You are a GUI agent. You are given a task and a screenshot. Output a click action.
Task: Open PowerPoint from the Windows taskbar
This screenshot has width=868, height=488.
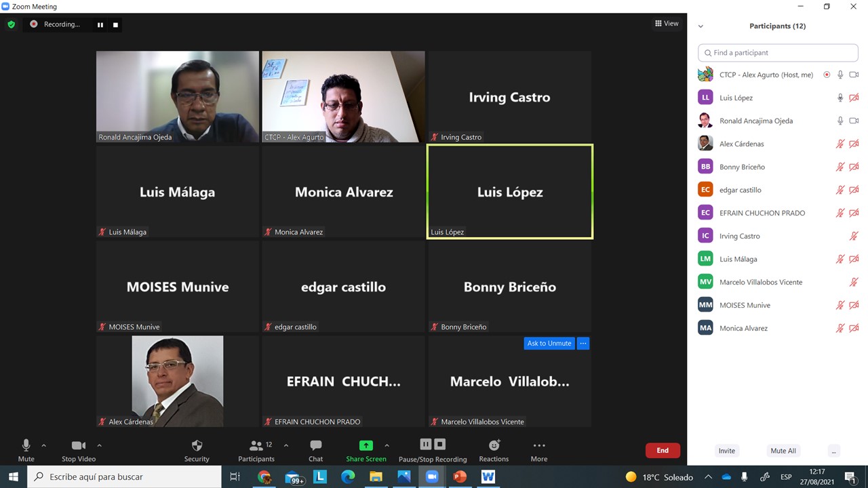click(x=460, y=477)
